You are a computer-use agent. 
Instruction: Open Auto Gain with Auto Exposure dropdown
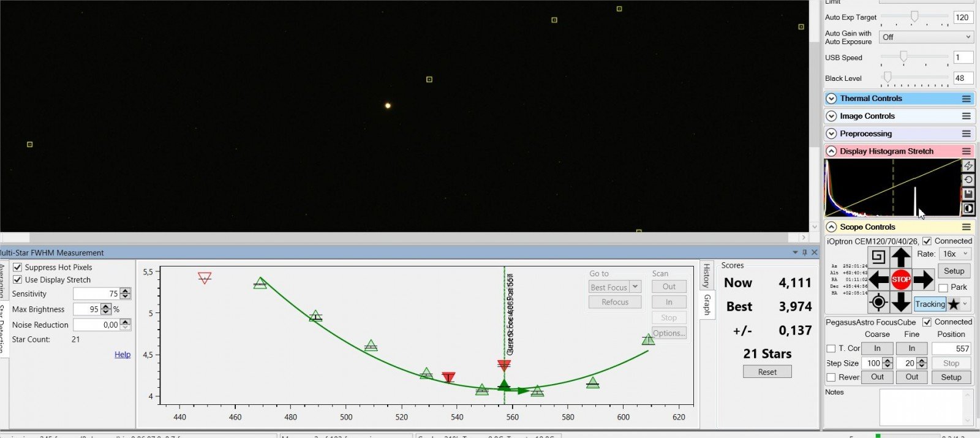(x=926, y=37)
